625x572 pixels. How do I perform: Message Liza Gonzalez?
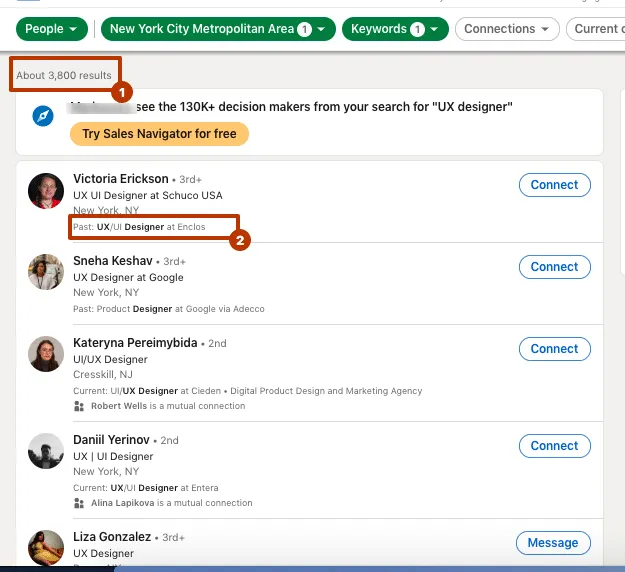tap(553, 543)
